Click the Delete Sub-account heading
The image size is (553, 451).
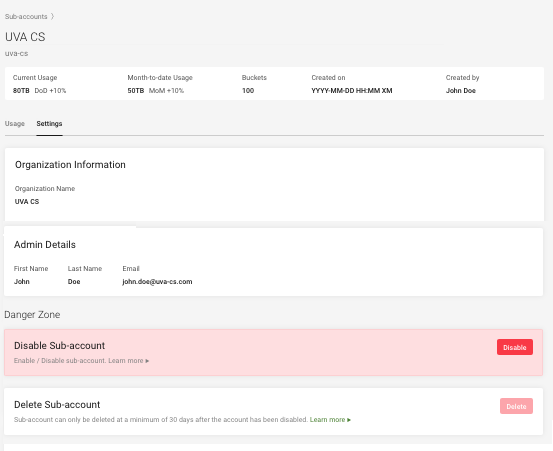[57, 404]
